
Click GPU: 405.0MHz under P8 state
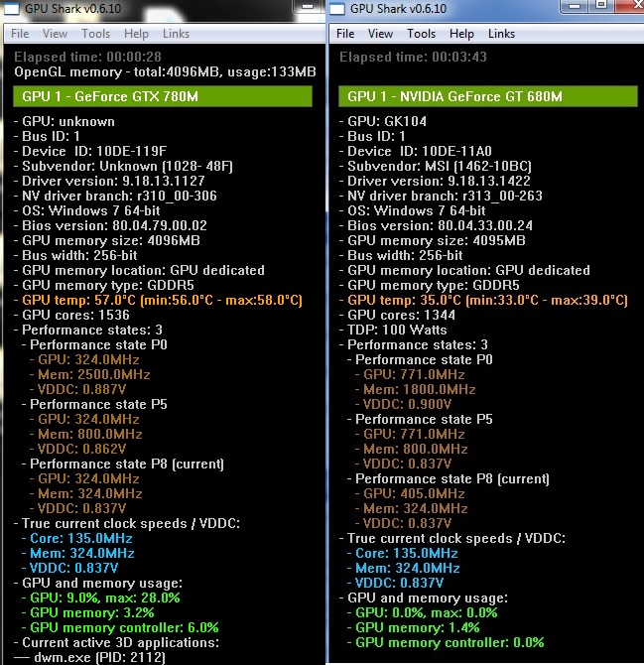point(410,493)
